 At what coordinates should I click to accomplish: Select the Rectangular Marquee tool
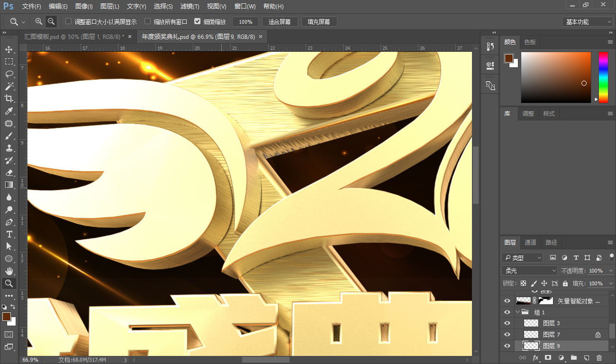[x=9, y=62]
